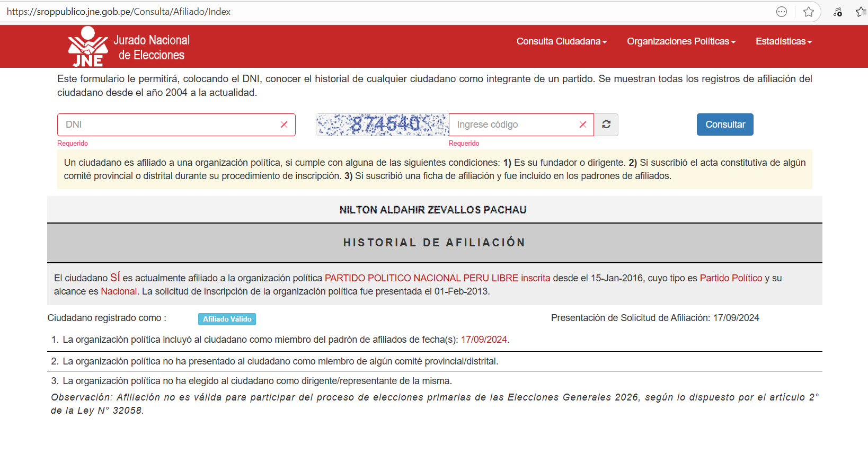Open the browser favorites list icon
This screenshot has width=868, height=454.
[861, 12]
